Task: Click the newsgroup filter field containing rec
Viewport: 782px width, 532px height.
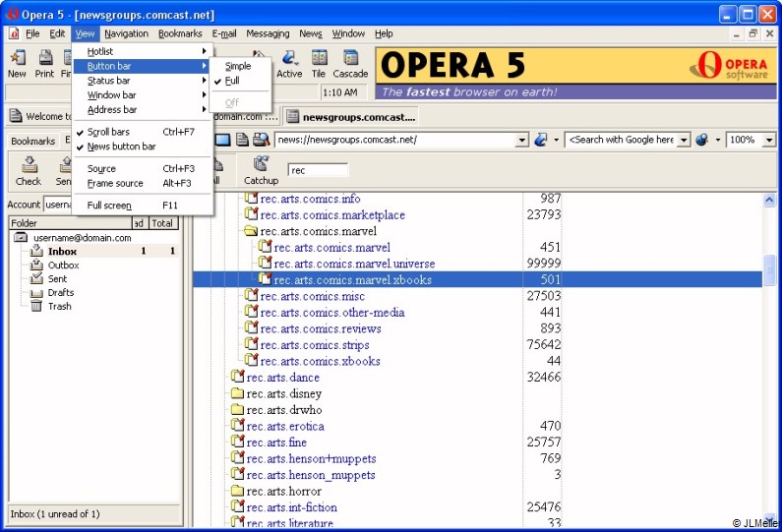Action: (x=318, y=170)
